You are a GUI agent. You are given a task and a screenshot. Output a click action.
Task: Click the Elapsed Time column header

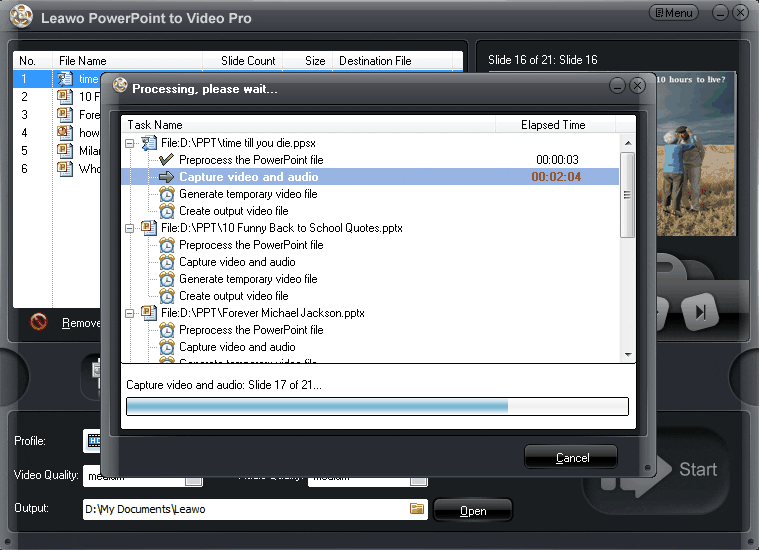point(553,125)
